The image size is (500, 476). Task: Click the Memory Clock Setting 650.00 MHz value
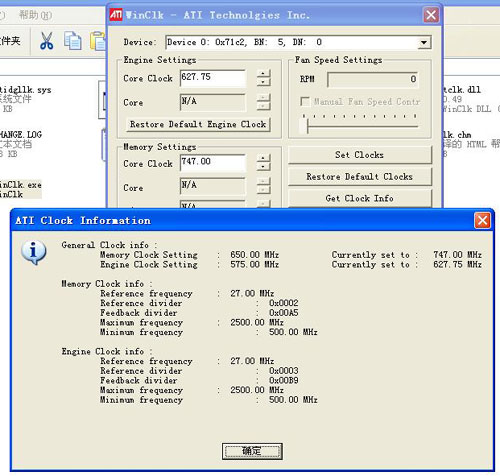pos(255,255)
